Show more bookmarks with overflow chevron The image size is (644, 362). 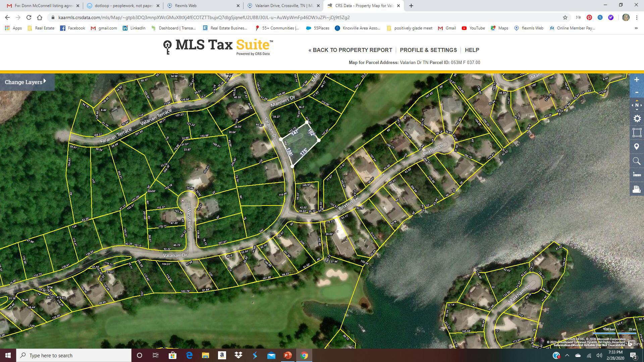tap(636, 28)
